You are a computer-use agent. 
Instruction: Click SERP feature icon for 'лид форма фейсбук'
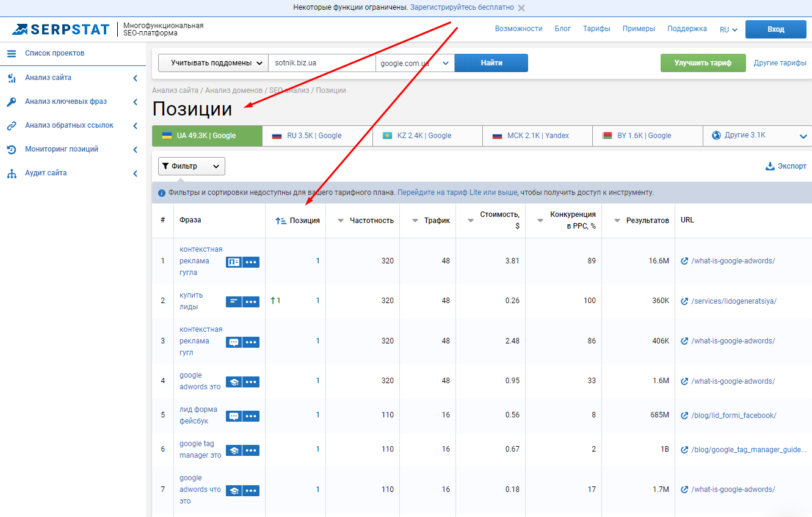233,416
